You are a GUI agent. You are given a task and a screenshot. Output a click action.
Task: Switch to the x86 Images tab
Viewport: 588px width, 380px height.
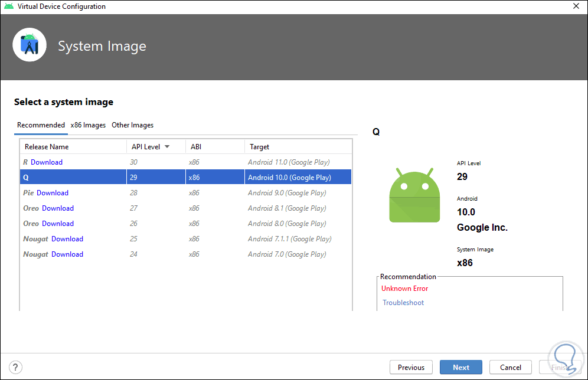(88, 125)
